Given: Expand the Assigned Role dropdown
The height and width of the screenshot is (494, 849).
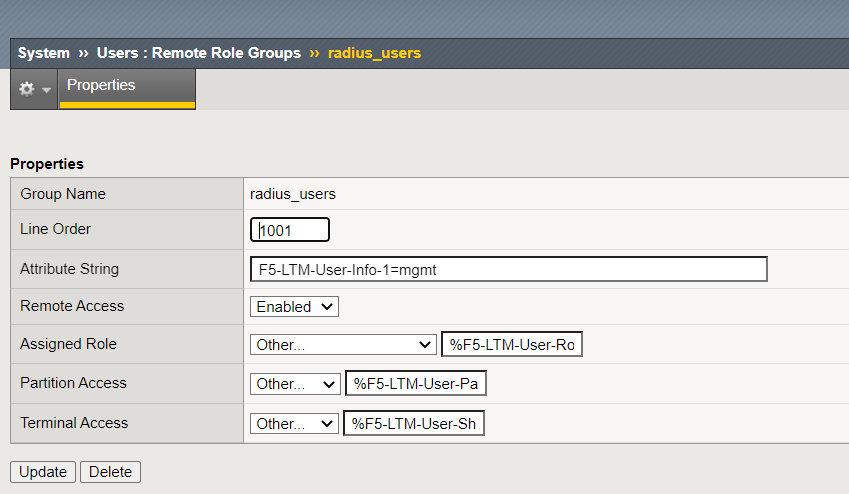Looking at the screenshot, I should coord(343,345).
